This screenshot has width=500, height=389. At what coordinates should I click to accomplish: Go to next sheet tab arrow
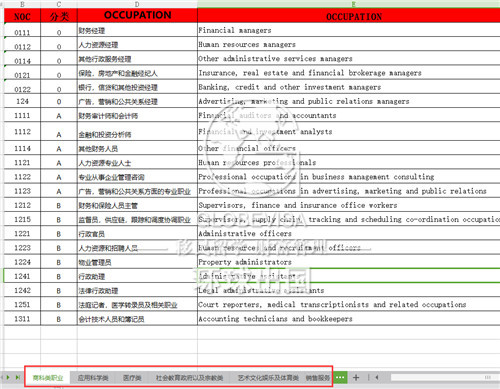tap(8, 377)
